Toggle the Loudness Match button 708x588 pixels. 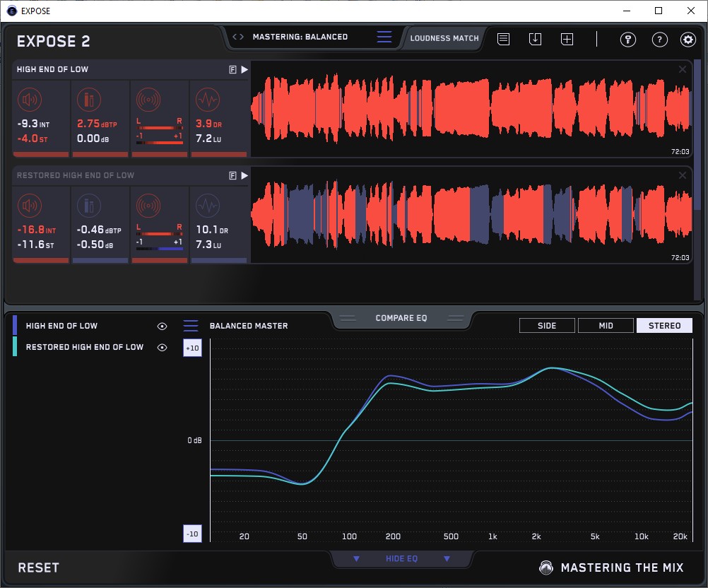(444, 38)
